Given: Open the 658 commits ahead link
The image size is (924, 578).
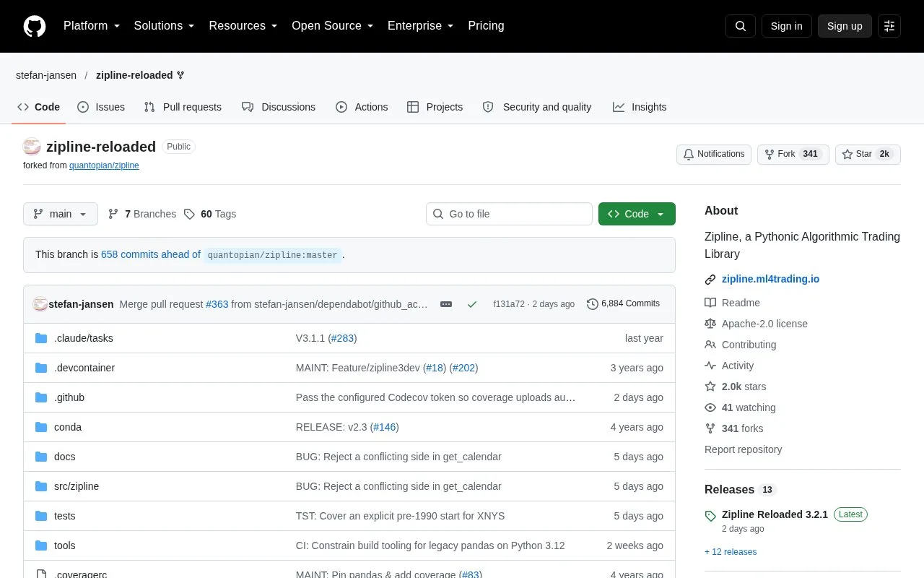Looking at the screenshot, I should click(x=151, y=254).
